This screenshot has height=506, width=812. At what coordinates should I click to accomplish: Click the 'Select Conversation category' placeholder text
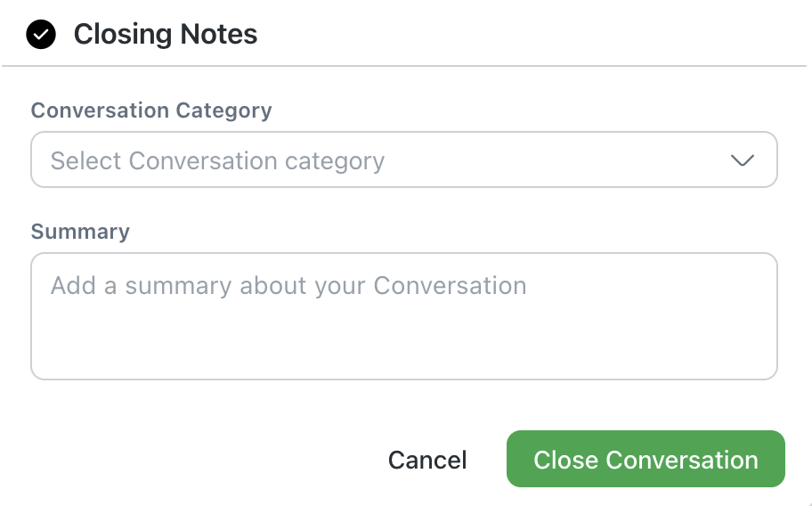(x=217, y=161)
